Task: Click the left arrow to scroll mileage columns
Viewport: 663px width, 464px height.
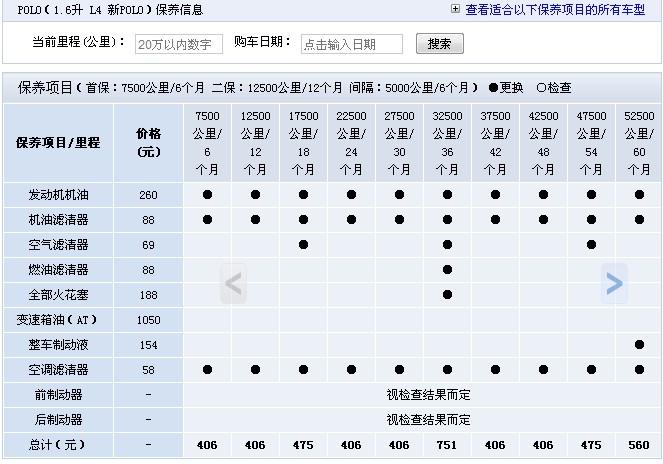Action: coord(233,283)
